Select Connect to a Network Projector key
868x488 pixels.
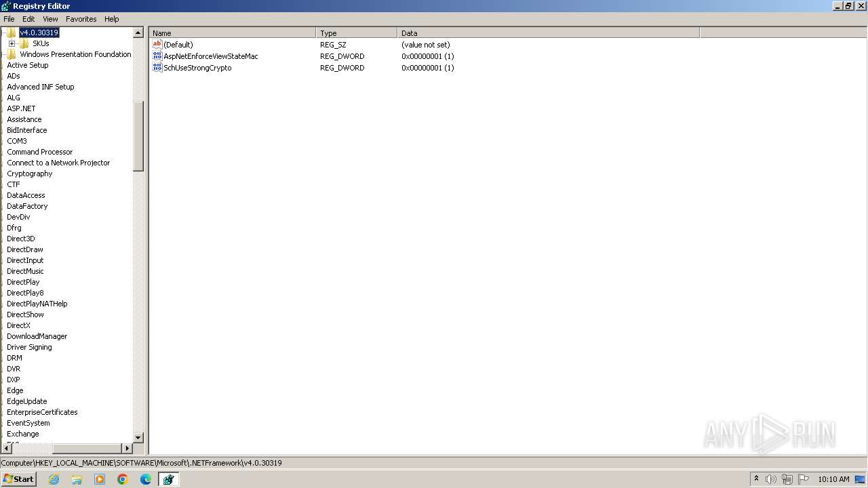tap(58, 163)
